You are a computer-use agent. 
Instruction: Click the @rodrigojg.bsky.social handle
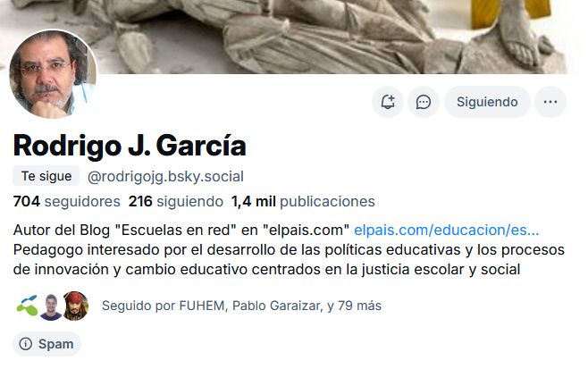pyautogui.click(x=165, y=176)
